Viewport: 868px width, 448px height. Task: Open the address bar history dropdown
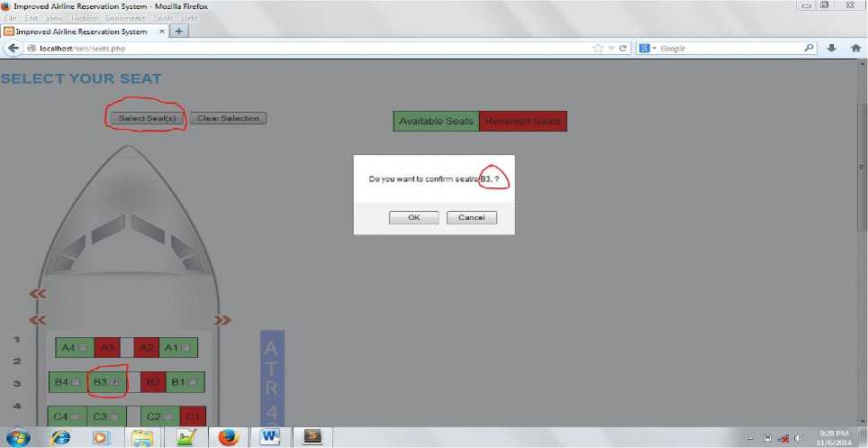pyautogui.click(x=611, y=49)
